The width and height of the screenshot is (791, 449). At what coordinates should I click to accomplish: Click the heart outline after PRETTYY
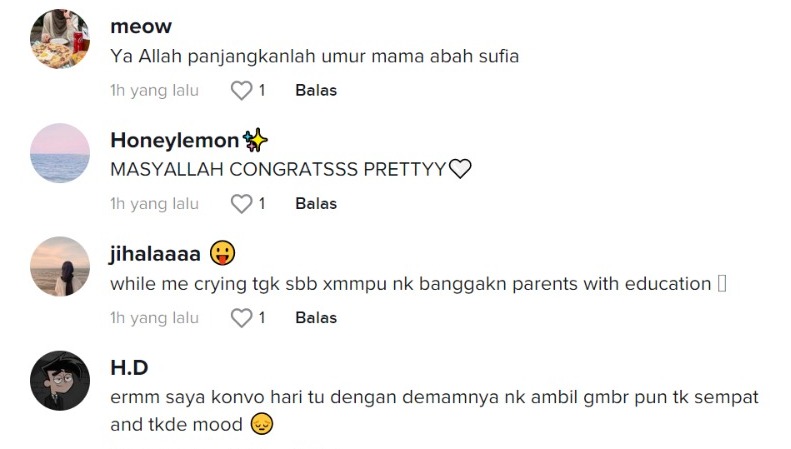(x=460, y=169)
